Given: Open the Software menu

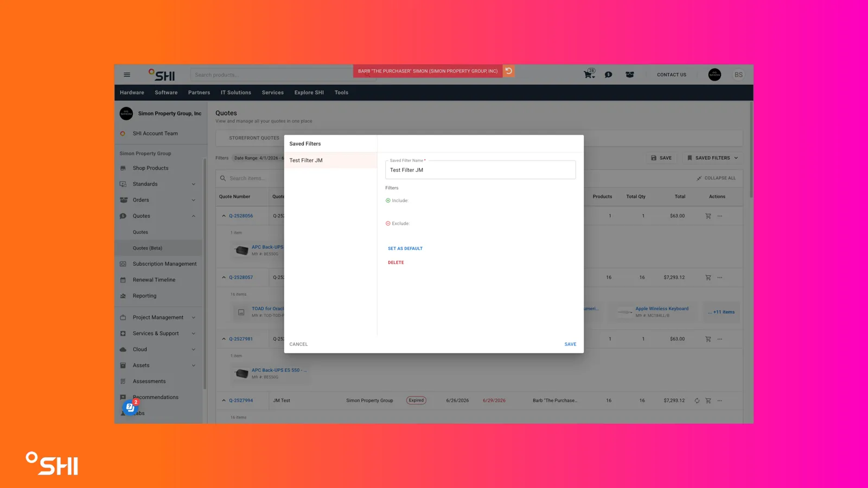Looking at the screenshot, I should pos(166,93).
